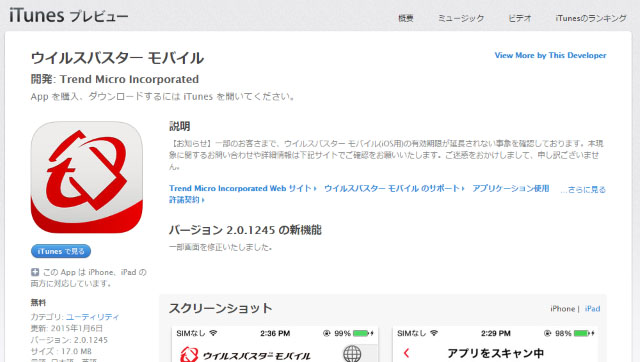This screenshot has width=640, height=362.
Task: Click the first app screenshot thumbnail
Action: click(x=275, y=344)
